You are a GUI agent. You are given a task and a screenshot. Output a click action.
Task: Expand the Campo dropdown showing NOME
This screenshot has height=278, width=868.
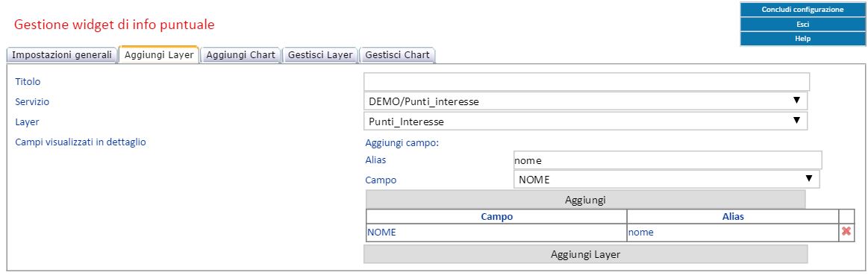point(666,179)
